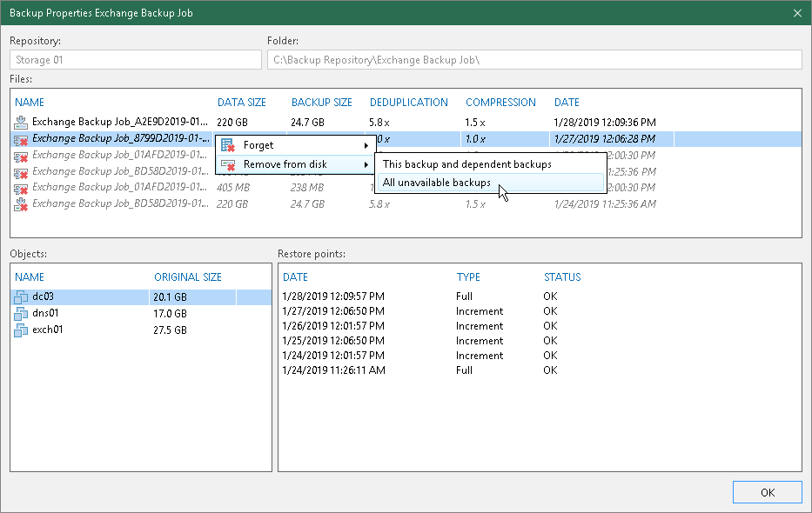Click the Remove from disk icon
This screenshot has height=513, width=812.
[228, 164]
